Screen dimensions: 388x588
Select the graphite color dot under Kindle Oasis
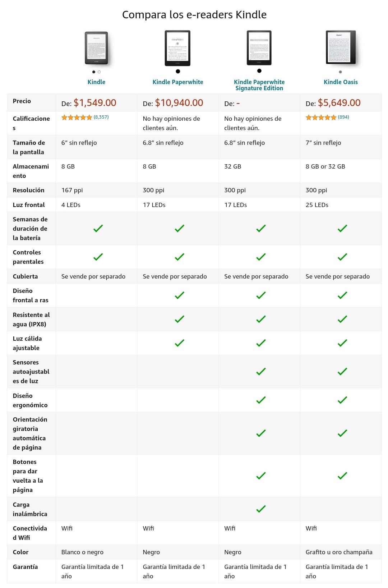pos(341,72)
